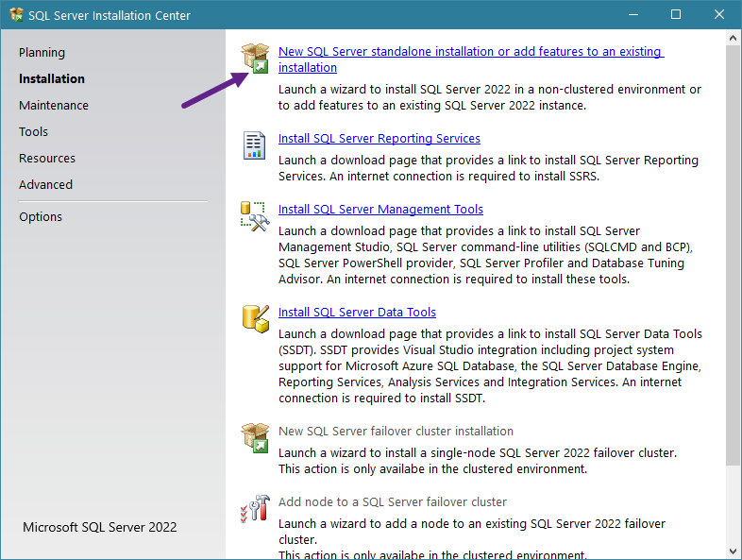Open Install SQL Server Management Tools link
The width and height of the screenshot is (742, 560).
tap(380, 210)
